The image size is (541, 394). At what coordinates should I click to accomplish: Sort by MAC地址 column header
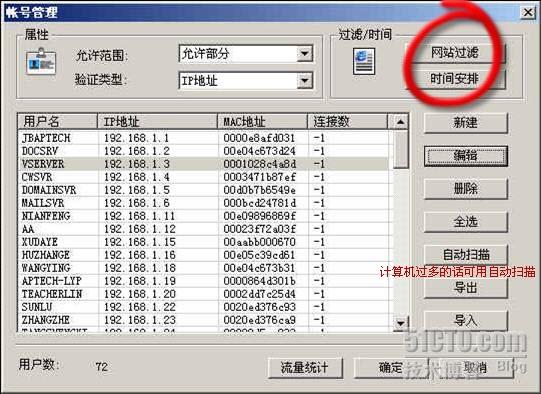pyautogui.click(x=263, y=121)
